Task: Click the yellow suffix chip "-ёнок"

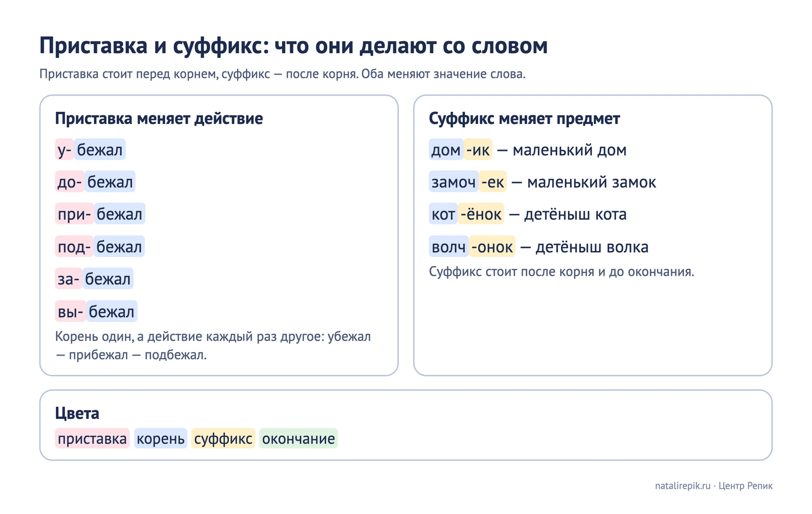Action: 481,214
